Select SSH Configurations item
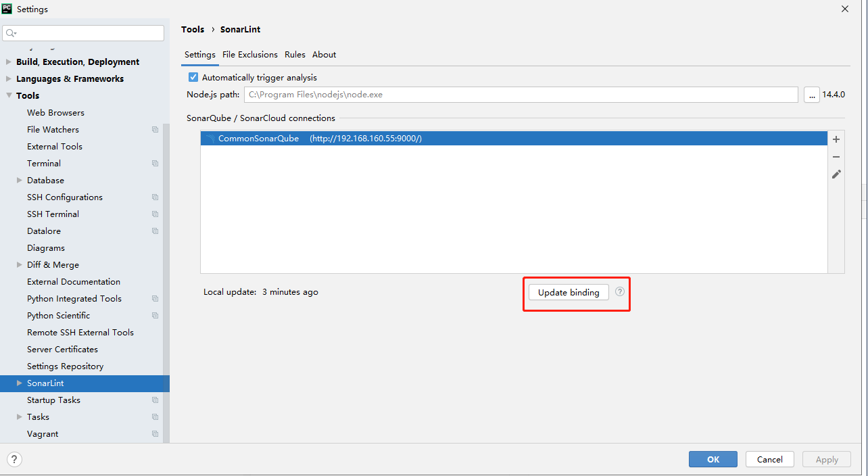The height and width of the screenshot is (476, 868). coord(65,197)
